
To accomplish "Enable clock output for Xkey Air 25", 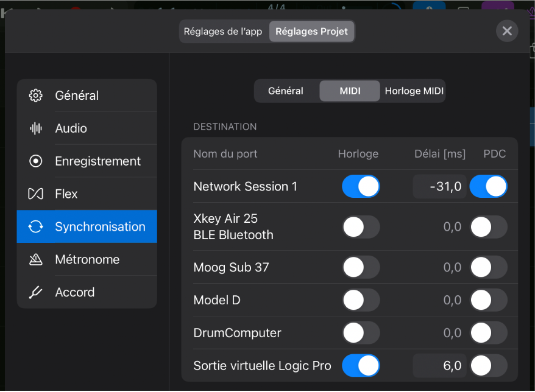I will (361, 226).
